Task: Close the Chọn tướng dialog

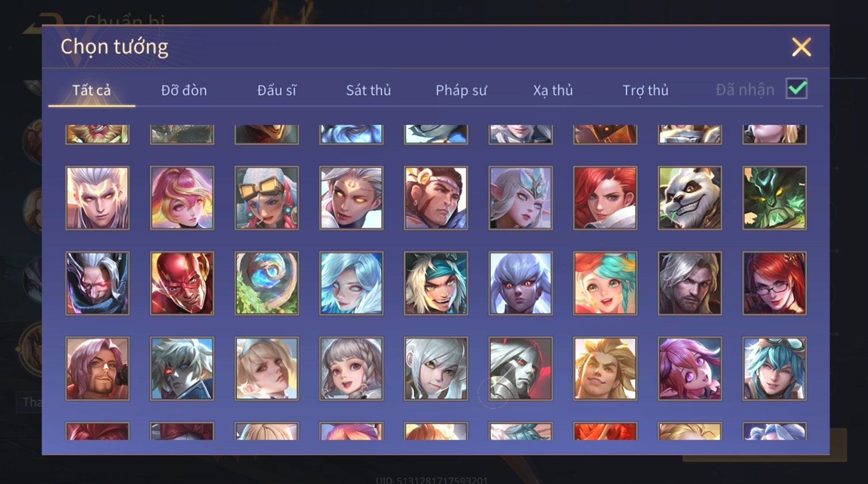Action: [801, 47]
